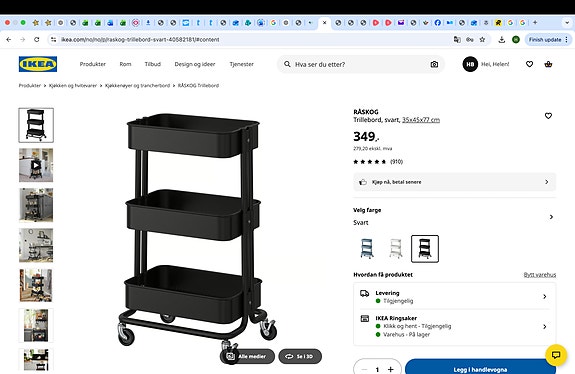Click the search magnifier icon
575x374 pixels.
coord(287,64)
